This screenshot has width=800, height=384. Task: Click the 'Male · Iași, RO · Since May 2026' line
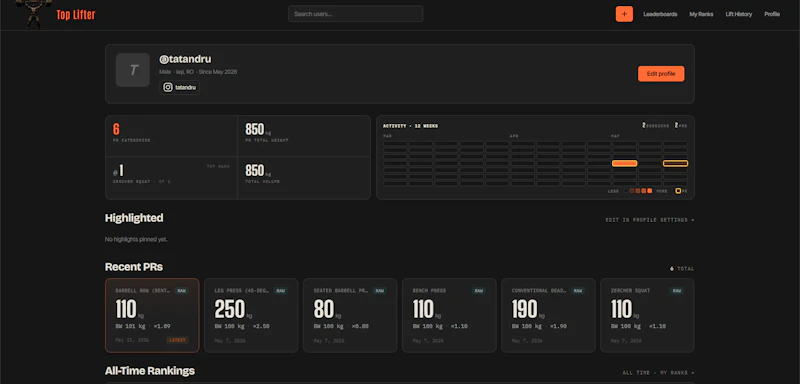click(198, 72)
